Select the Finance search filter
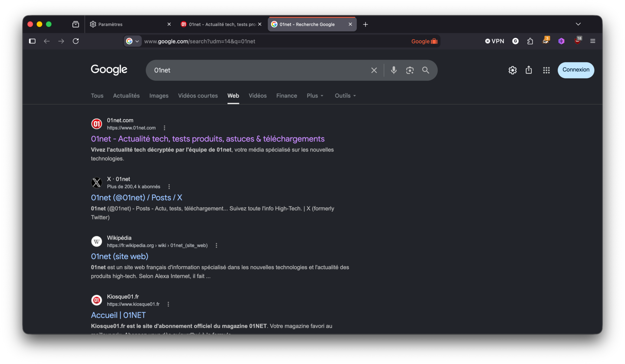This screenshot has width=625, height=364. pyautogui.click(x=286, y=96)
